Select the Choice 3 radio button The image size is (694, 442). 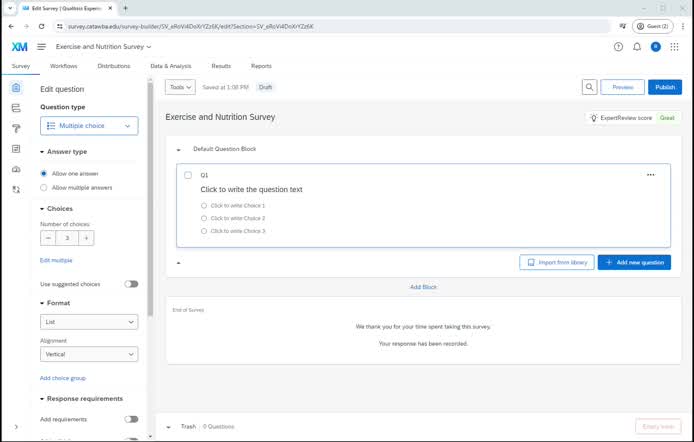204,231
